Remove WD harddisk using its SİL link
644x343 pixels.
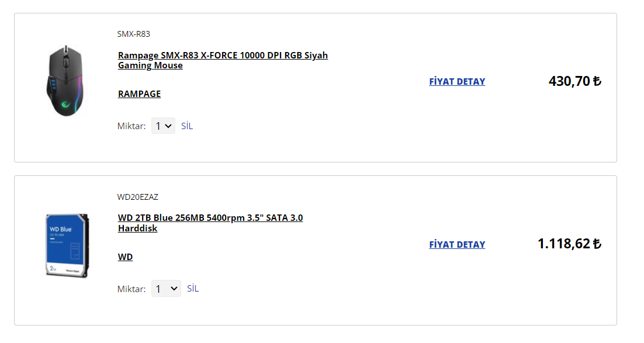193,289
